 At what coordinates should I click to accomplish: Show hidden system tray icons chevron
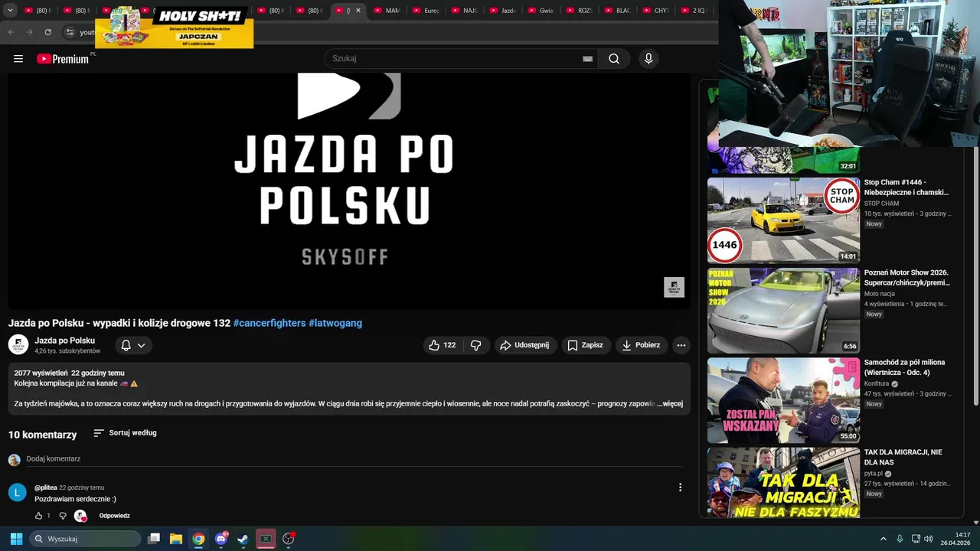coord(883,539)
